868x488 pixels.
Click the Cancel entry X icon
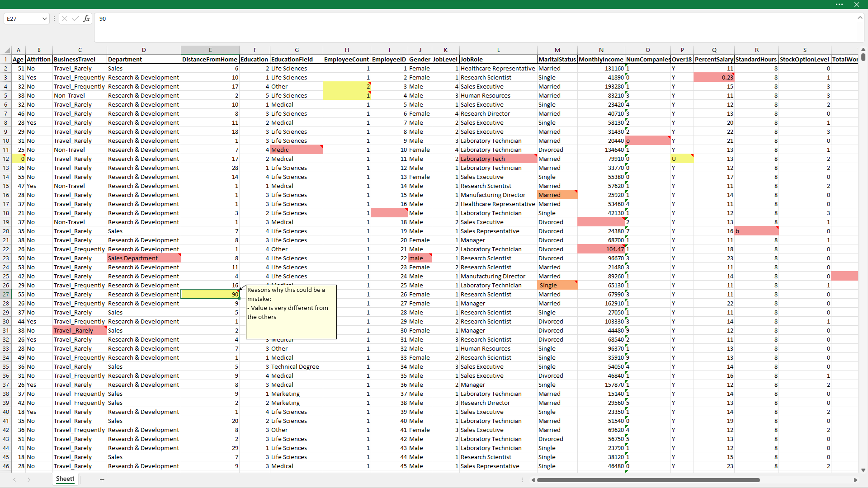[65, 19]
